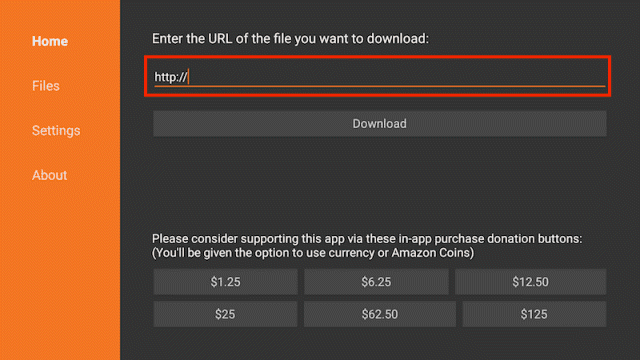Open Settings from the orange sidebar

(56, 131)
